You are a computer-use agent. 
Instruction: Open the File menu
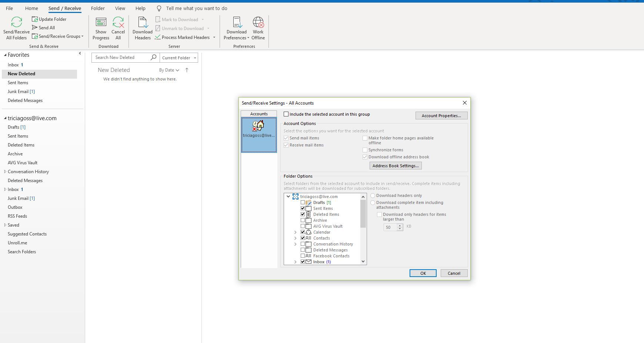[x=9, y=8]
